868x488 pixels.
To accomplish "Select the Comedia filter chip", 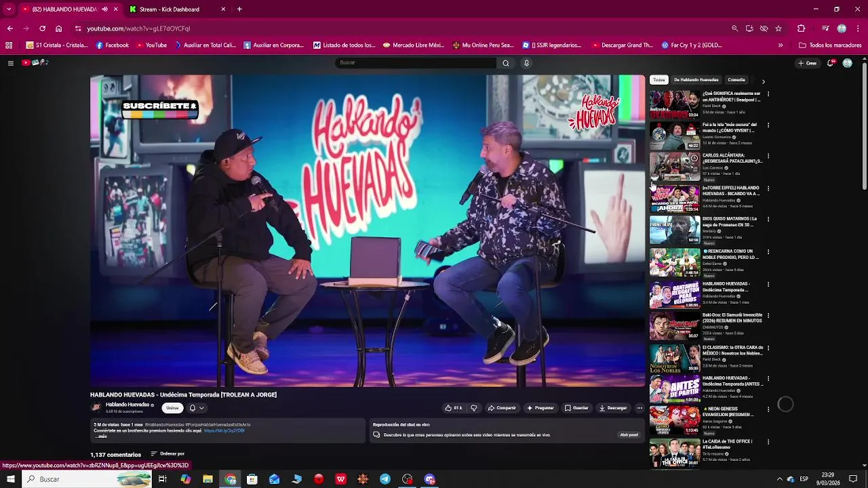I will [736, 80].
